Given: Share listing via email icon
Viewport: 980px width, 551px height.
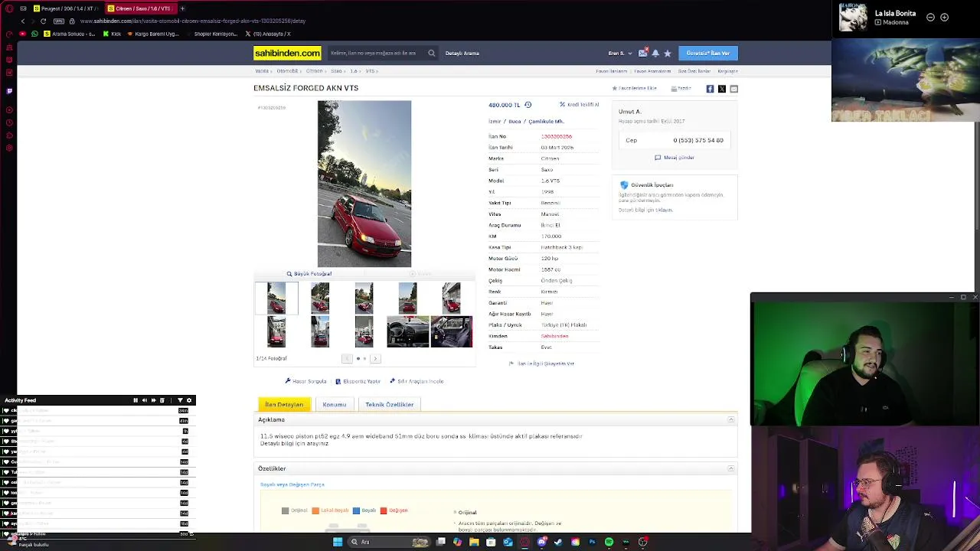Looking at the screenshot, I should pyautogui.click(x=733, y=89).
